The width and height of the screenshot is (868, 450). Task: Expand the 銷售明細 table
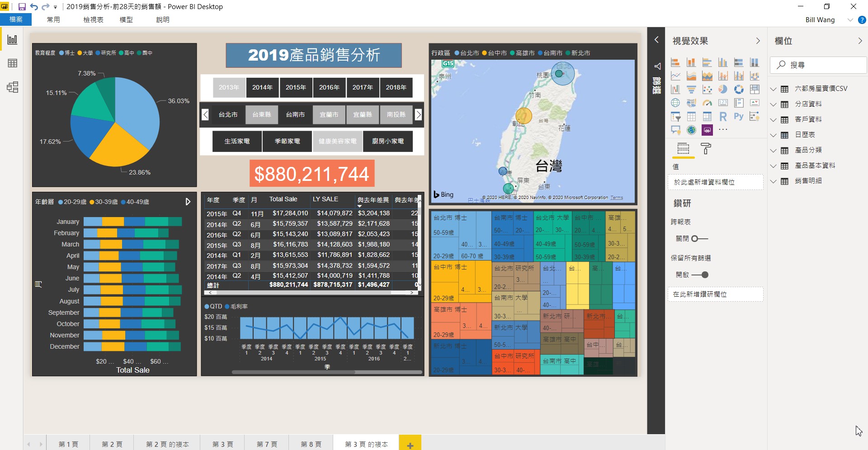point(774,181)
